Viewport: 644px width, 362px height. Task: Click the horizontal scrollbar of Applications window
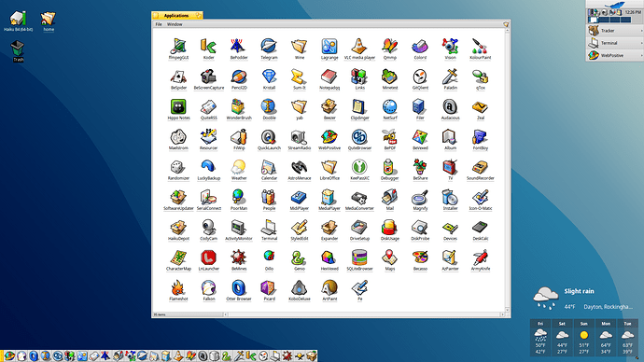point(363,314)
